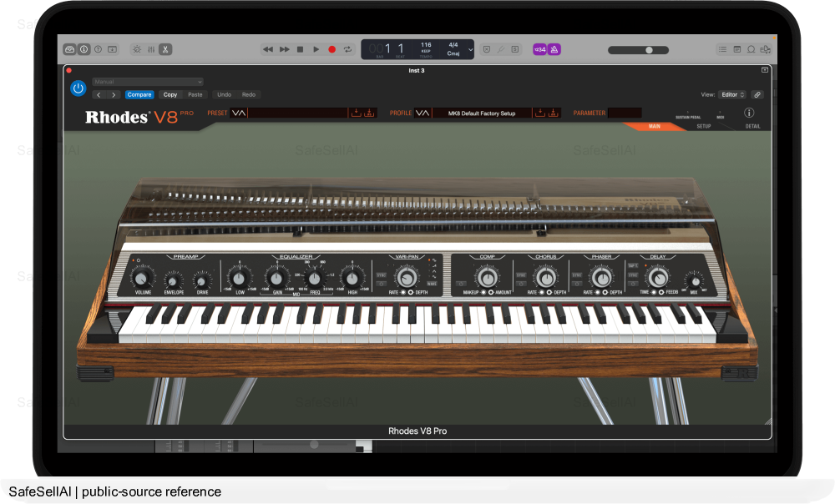Toggle the purple Count-in 1234 button
This screenshot has height=504, width=835.
pyautogui.click(x=540, y=49)
